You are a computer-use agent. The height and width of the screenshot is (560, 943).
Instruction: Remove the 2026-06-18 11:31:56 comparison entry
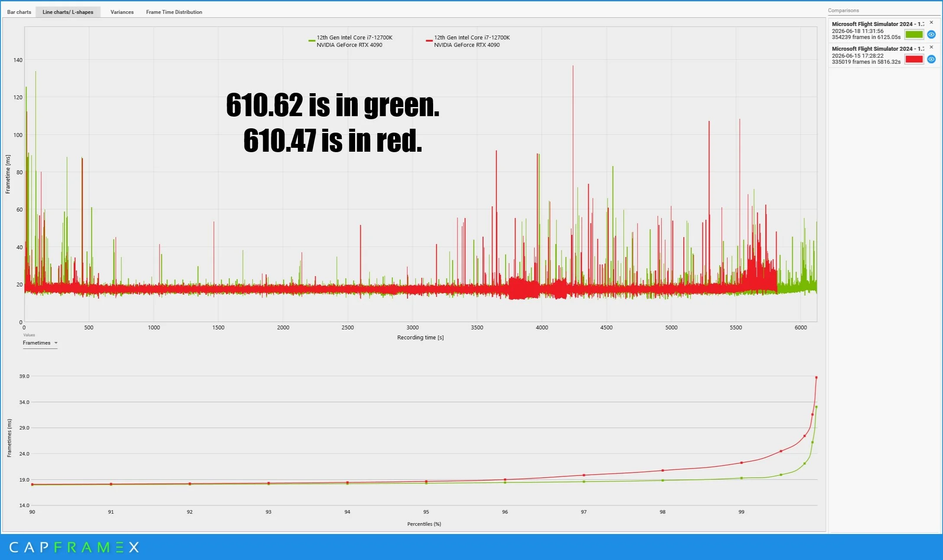[x=931, y=23]
